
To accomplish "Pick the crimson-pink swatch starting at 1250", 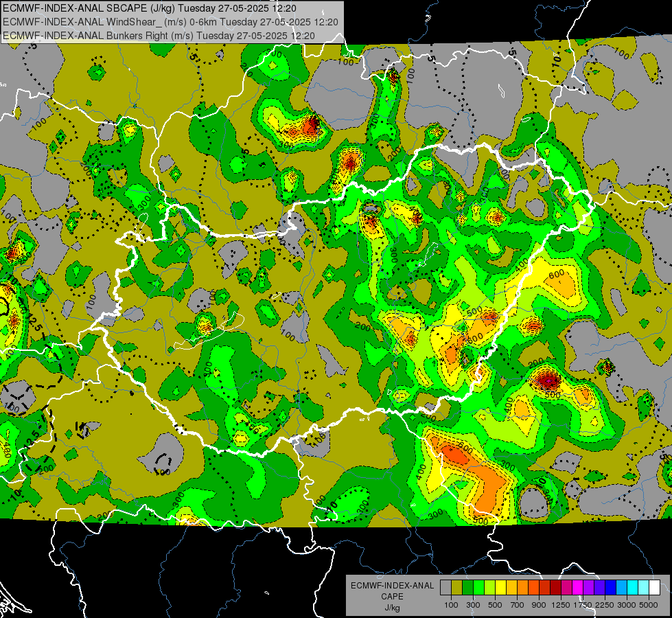I will coord(567,587).
